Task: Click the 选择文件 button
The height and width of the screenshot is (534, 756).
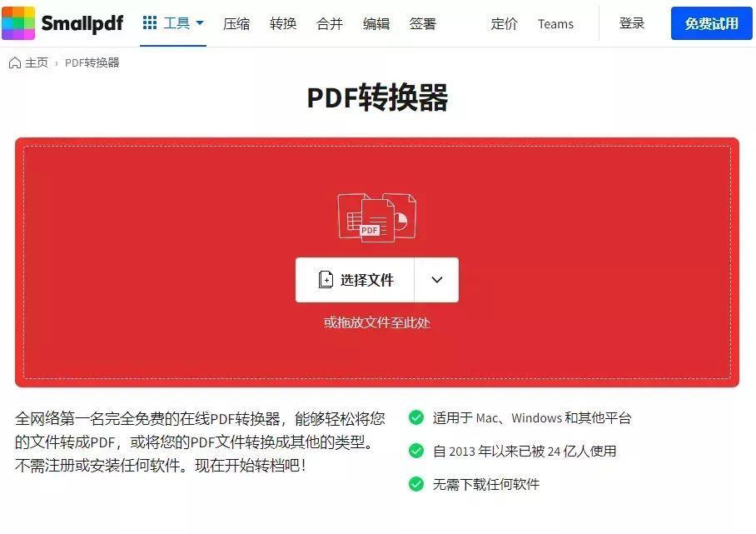Action: pyautogui.click(x=355, y=280)
